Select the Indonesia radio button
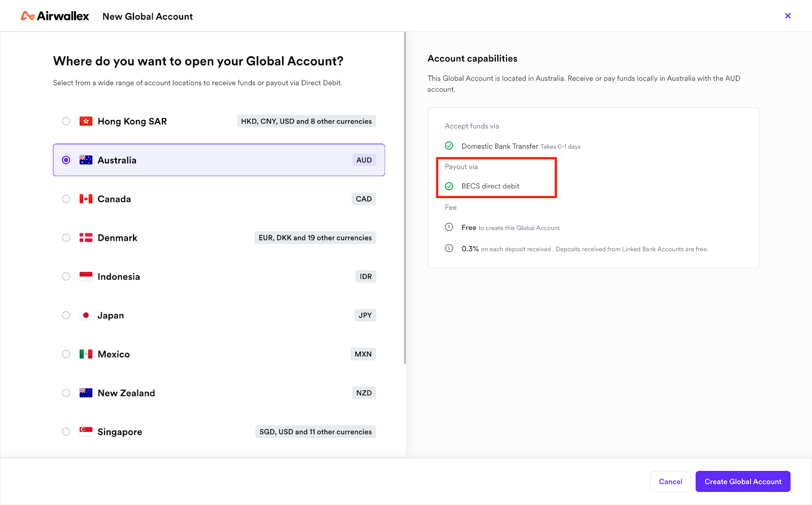Screen dimensions: 812x505 (x=66, y=277)
